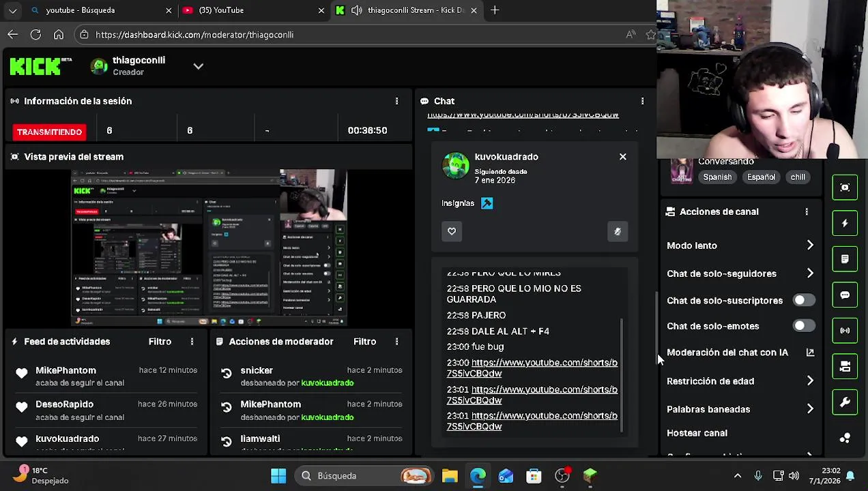Click the mute microphone button on user card

pyautogui.click(x=617, y=231)
